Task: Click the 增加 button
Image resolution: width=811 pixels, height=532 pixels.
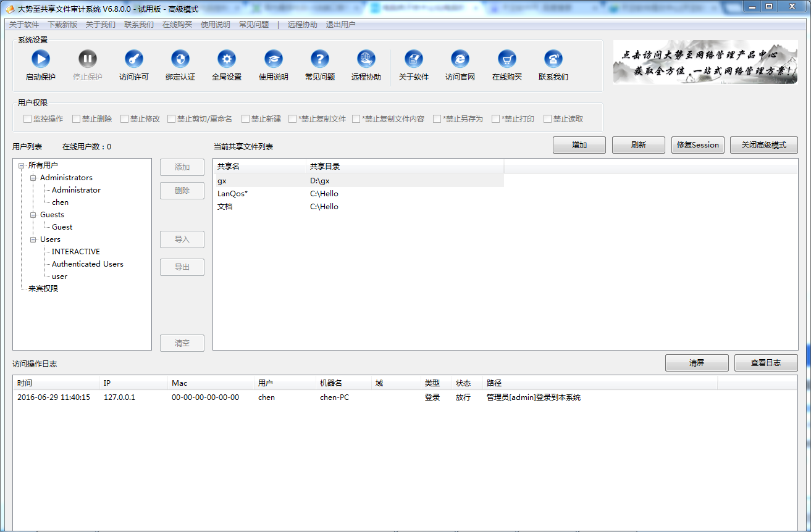Action: pyautogui.click(x=579, y=145)
